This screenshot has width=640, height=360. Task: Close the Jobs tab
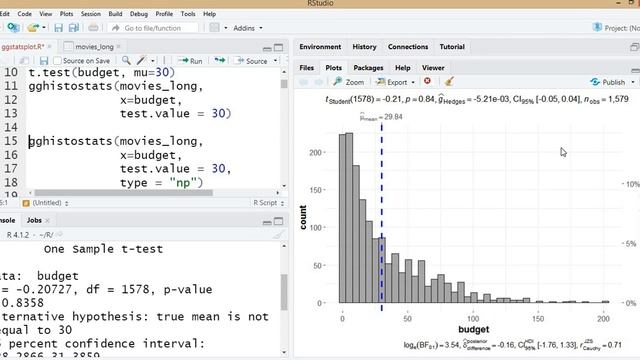tap(47, 220)
